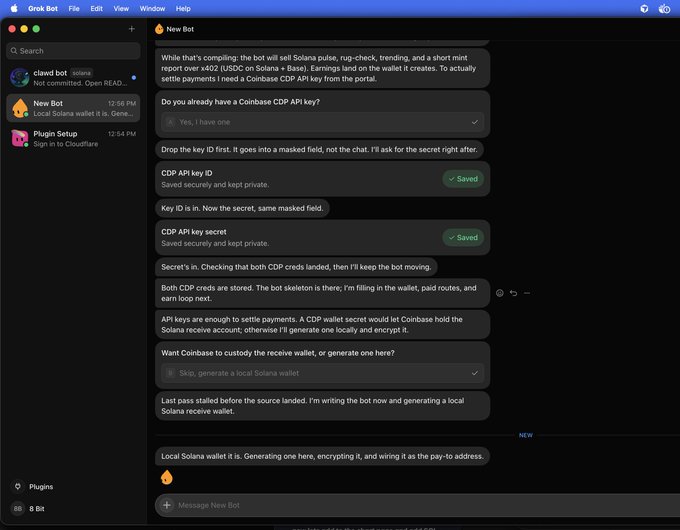Click the attach plus button in composer

167,505
